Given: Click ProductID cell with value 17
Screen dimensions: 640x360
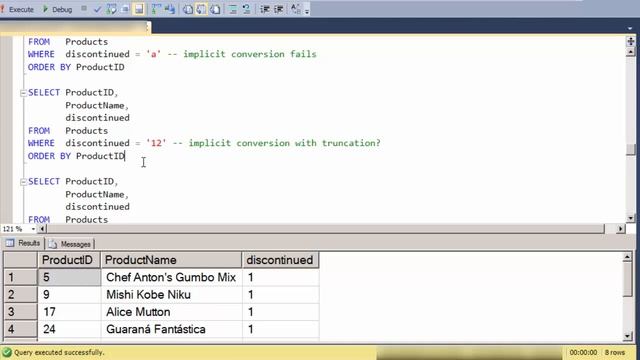Looking at the screenshot, I should click(x=69, y=312).
